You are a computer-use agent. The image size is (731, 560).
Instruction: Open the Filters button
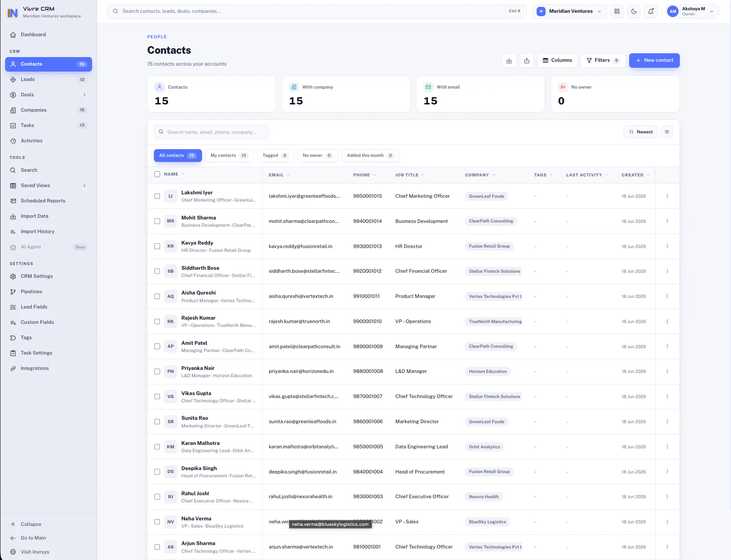pos(603,61)
